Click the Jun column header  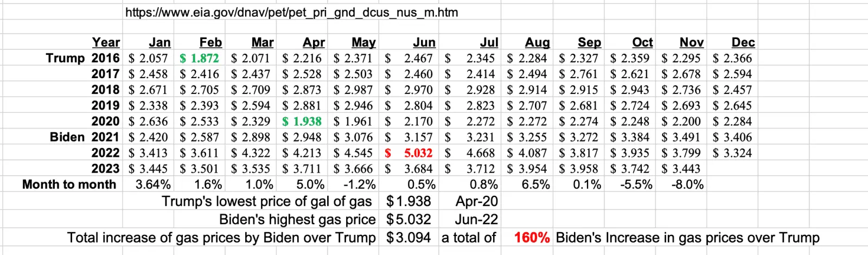(x=424, y=42)
